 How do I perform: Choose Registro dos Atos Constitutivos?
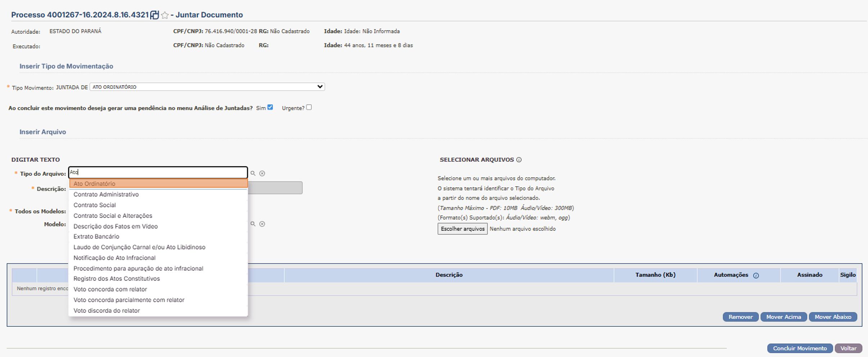[158, 279]
